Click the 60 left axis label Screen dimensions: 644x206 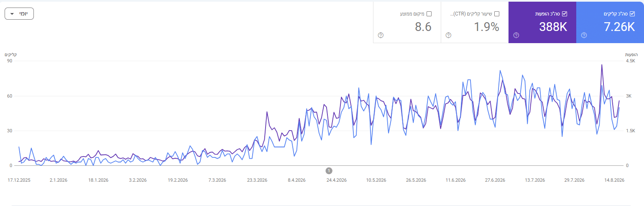[x=9, y=96]
